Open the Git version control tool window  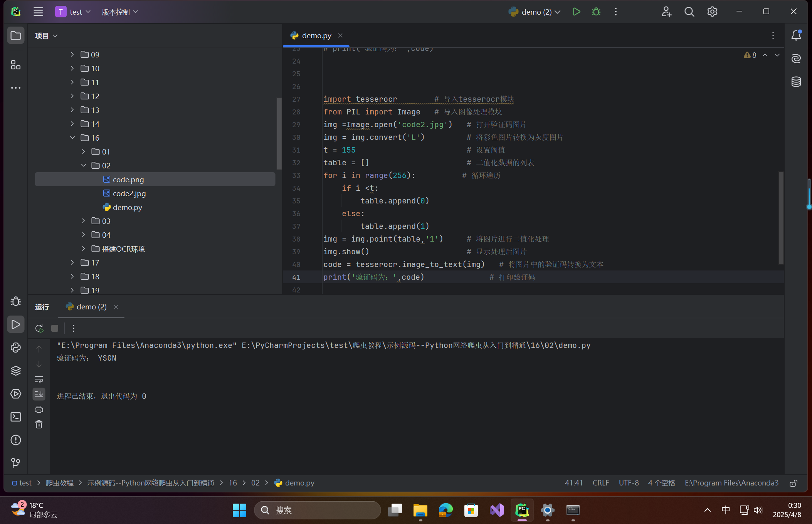coord(16,463)
